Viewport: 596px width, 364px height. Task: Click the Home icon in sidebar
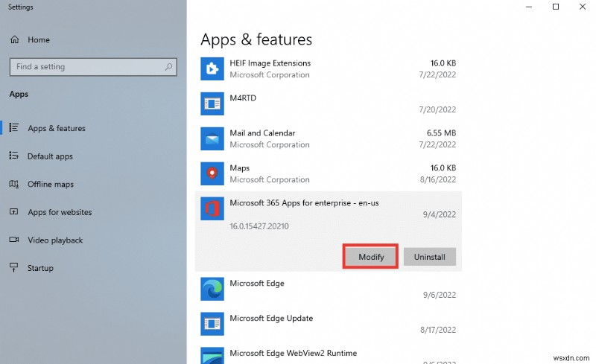pyautogui.click(x=14, y=39)
